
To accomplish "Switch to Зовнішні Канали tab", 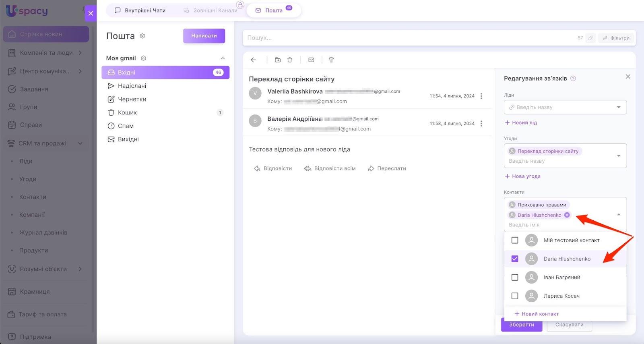I will pyautogui.click(x=210, y=10).
